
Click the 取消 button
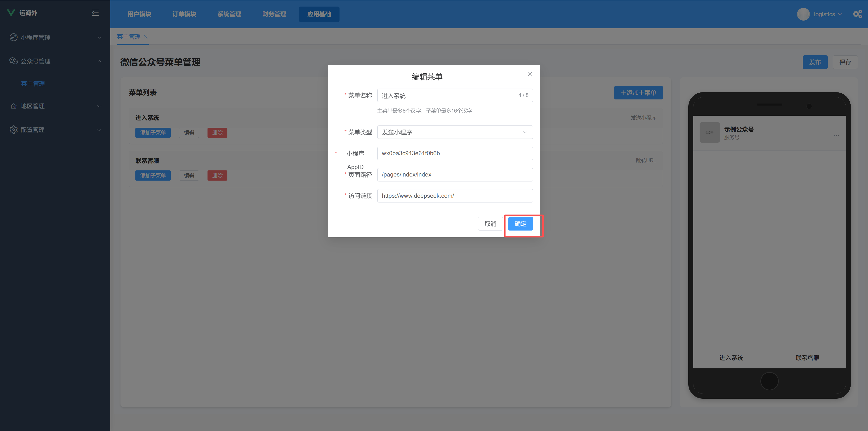point(490,224)
